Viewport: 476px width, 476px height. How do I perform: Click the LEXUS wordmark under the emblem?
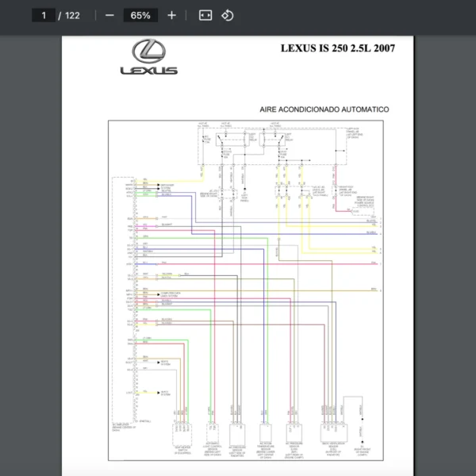[x=148, y=71]
